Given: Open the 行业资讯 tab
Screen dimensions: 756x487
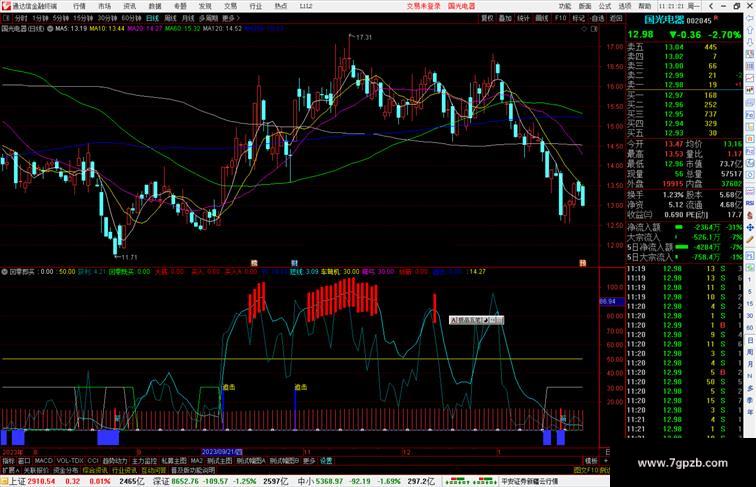Looking at the screenshot, I should (x=125, y=470).
